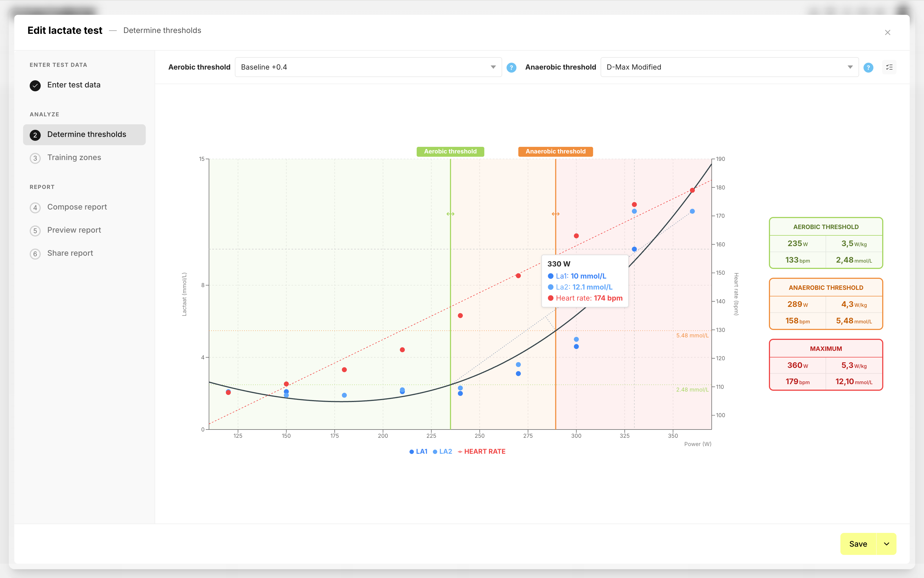Image resolution: width=924 pixels, height=578 pixels.
Task: Click the orange anaerobic threshold drag arrows
Action: (555, 214)
